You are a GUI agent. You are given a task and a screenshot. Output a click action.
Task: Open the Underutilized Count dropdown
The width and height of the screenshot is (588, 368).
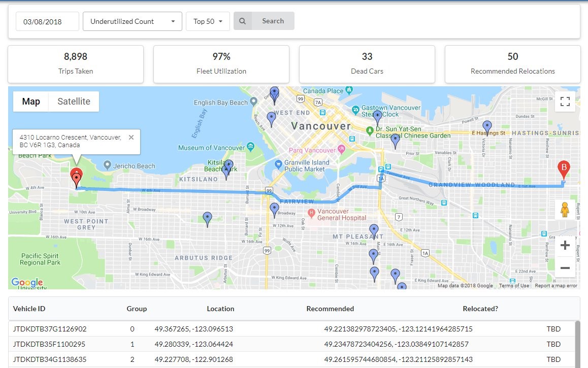pos(133,21)
